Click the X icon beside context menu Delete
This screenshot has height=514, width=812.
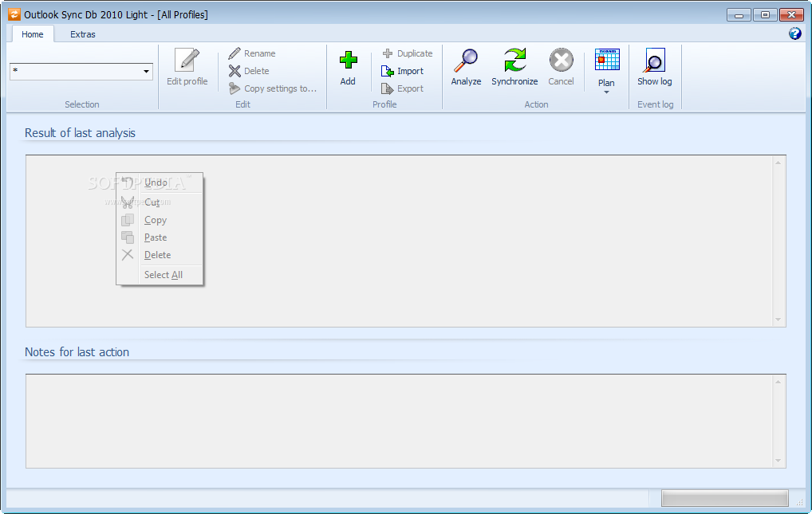[x=128, y=255]
